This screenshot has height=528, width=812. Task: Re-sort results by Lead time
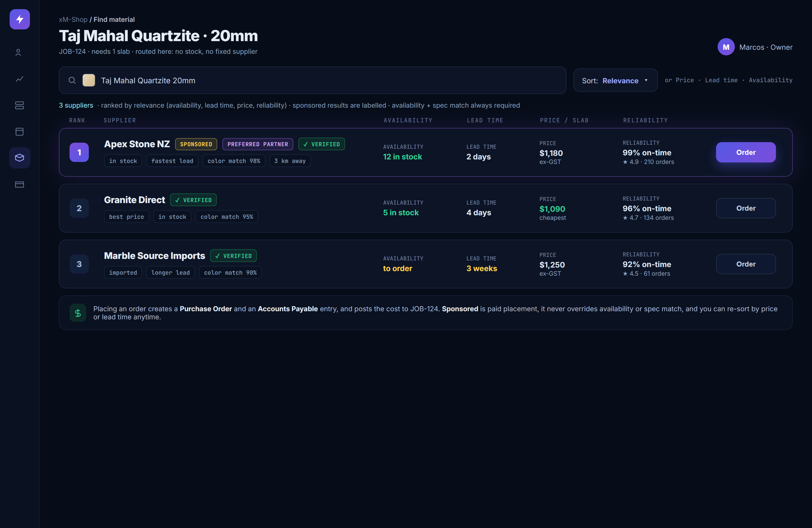point(721,80)
